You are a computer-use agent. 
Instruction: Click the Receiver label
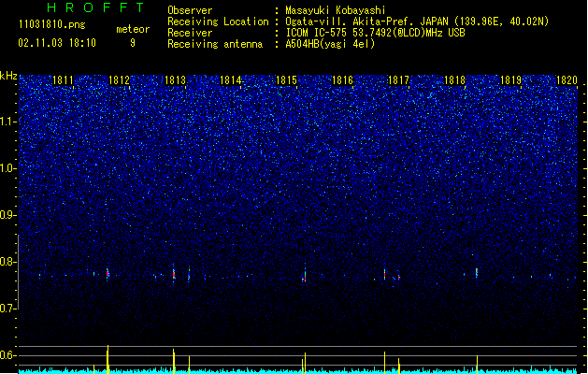point(190,33)
